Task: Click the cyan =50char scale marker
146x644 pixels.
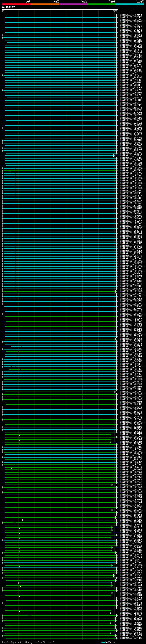Action: point(103,642)
